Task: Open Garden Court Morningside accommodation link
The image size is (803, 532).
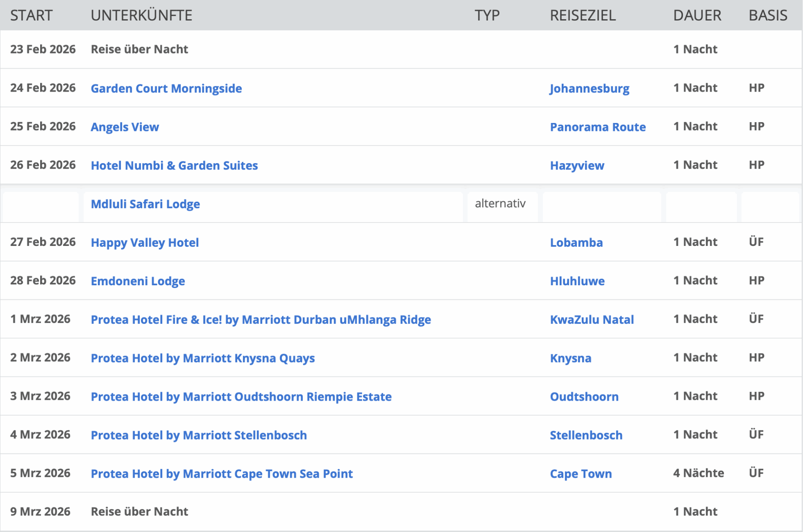Action: [x=166, y=88]
